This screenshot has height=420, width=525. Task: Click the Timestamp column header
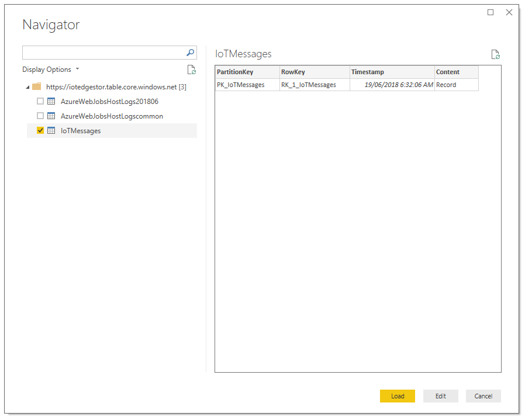pyautogui.click(x=392, y=72)
